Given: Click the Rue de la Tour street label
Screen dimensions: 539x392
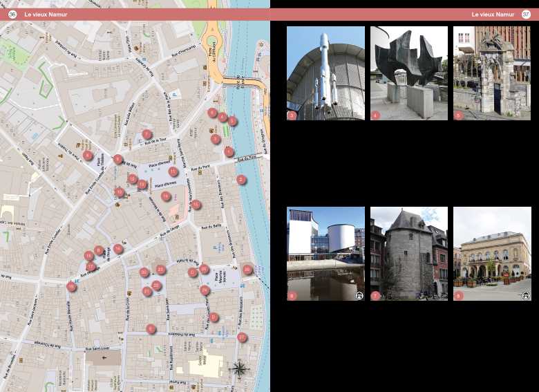Looking at the screenshot, I should (x=155, y=140).
